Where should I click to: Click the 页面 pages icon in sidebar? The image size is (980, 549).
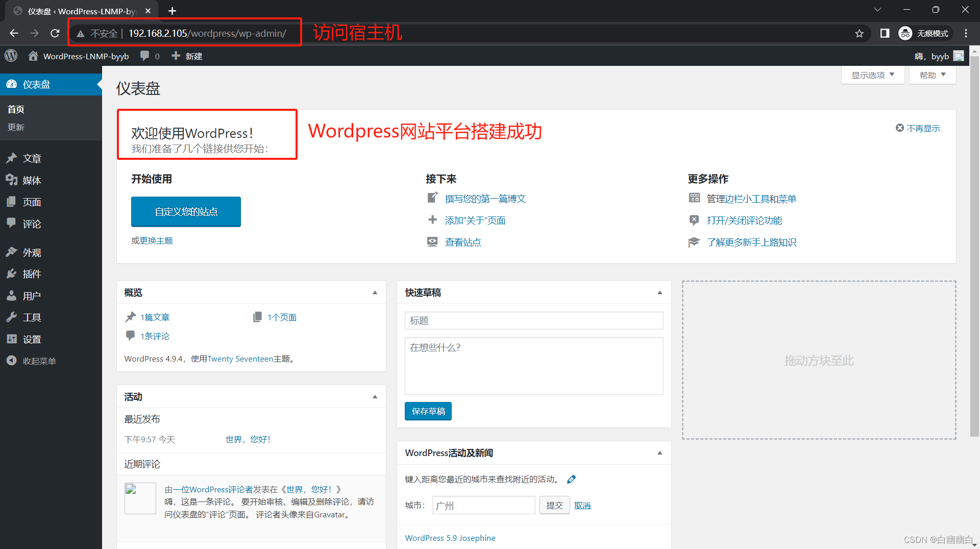12,202
